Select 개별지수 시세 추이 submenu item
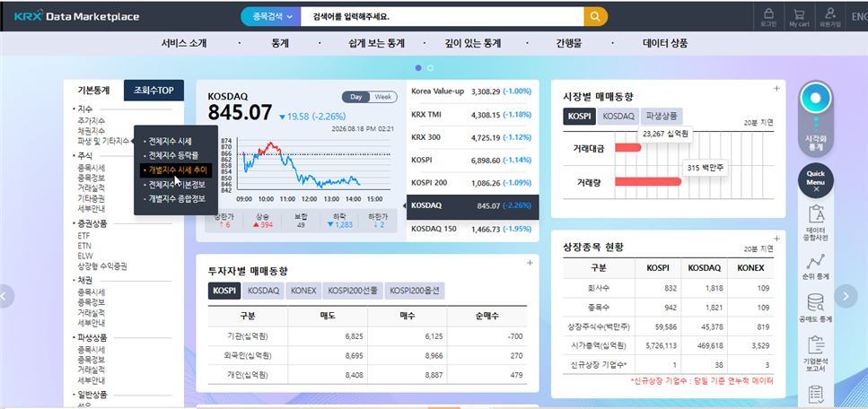This screenshot has width=868, height=409. (177, 170)
